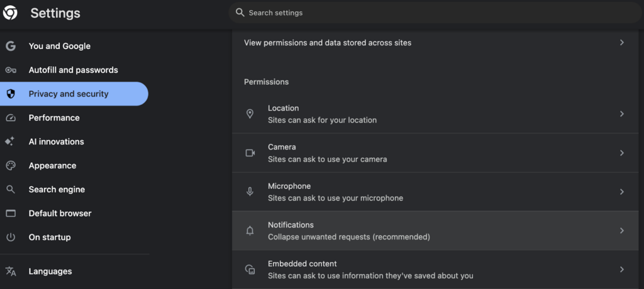
Task: Open Embedded content permission settings
Action: coord(435,270)
